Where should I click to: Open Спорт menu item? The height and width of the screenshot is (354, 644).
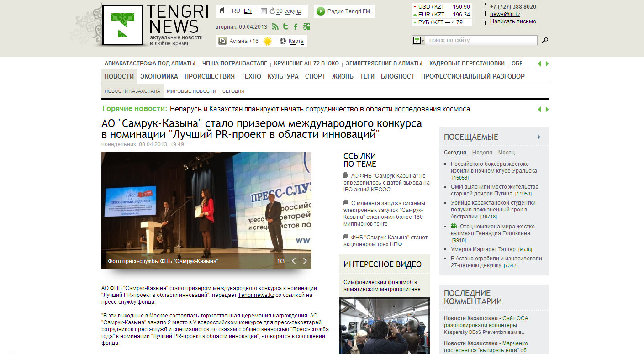coord(315,76)
